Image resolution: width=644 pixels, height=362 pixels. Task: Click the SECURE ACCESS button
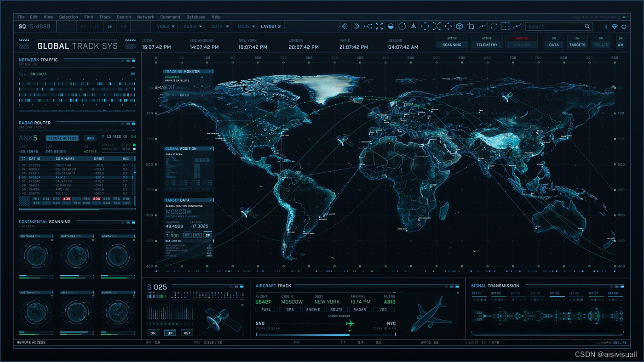tap(63, 138)
